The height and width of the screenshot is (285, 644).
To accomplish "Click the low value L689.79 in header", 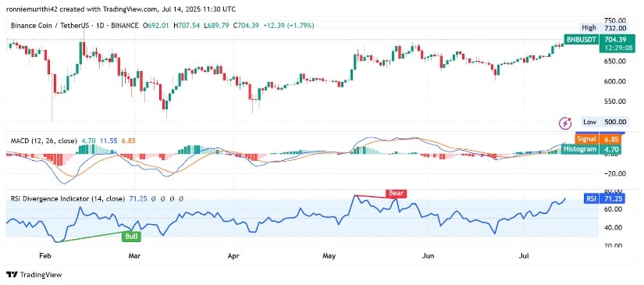I will pyautogui.click(x=217, y=26).
